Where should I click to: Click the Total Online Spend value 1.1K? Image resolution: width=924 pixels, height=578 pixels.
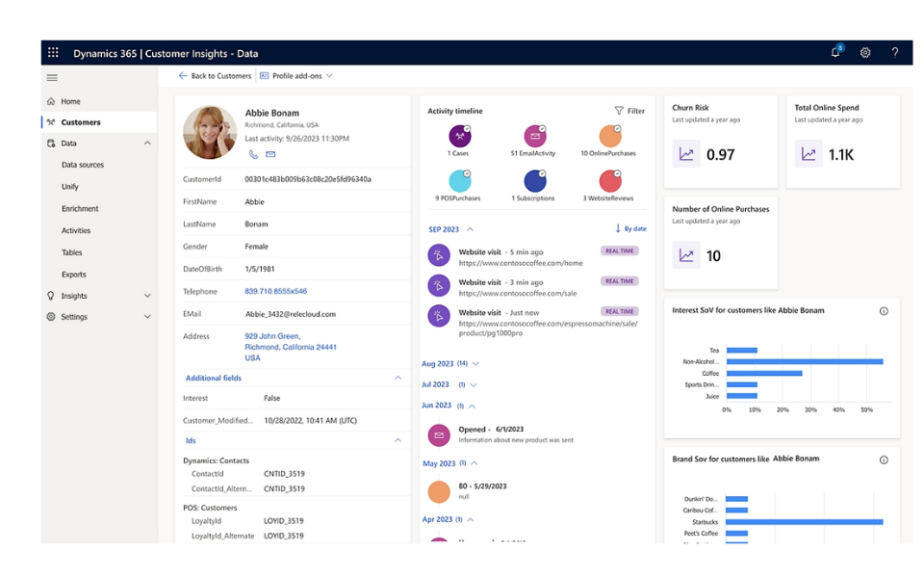(841, 155)
